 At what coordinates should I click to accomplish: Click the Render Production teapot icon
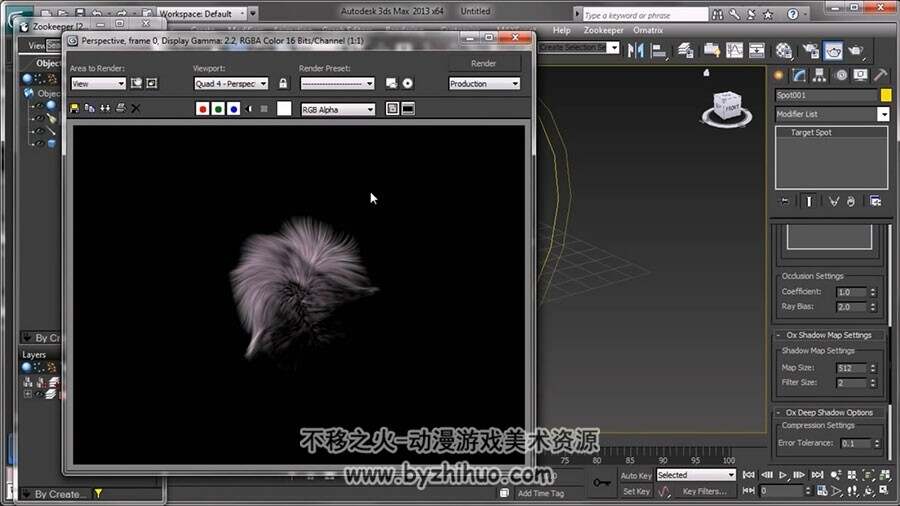pyautogui.click(x=856, y=51)
